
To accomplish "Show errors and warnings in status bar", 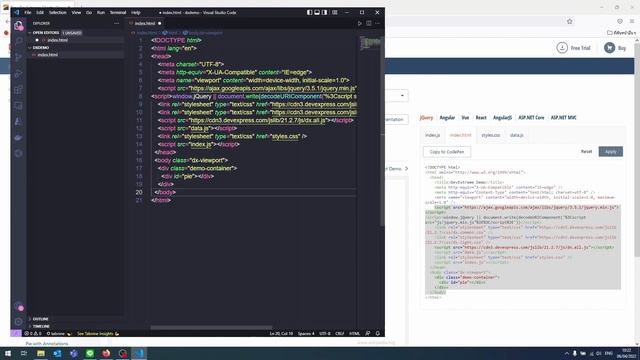I will click(33, 333).
